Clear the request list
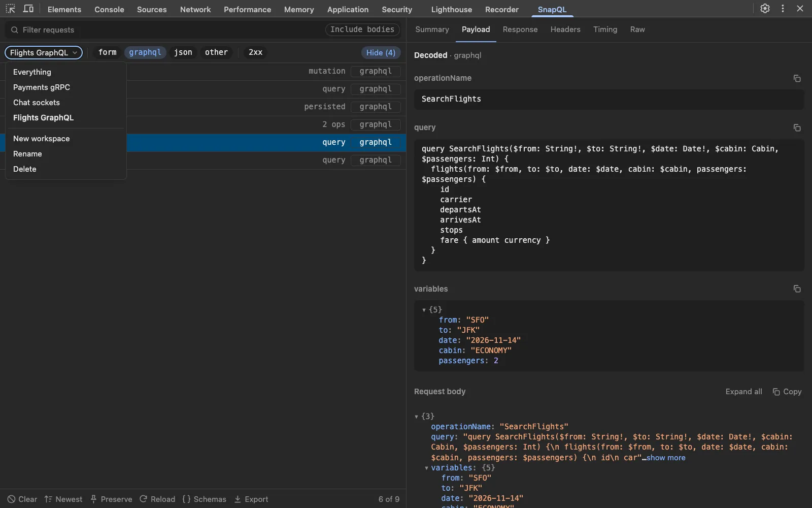Viewport: 812px width, 508px height. point(22,499)
